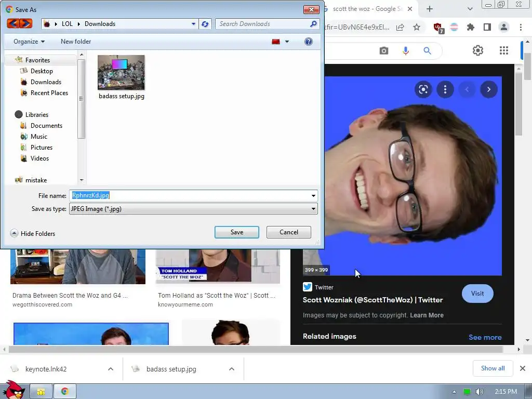Viewport: 532px width, 399px height.
Task: Select Desktop in the navigation pane
Action: [x=42, y=71]
